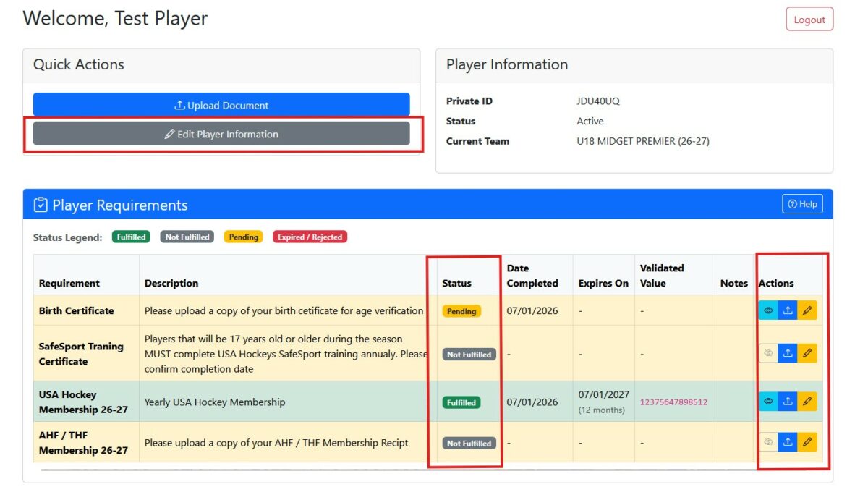Click the Yearly USA Hockey Membership description
This screenshot has height=500, width=868.
point(215,402)
